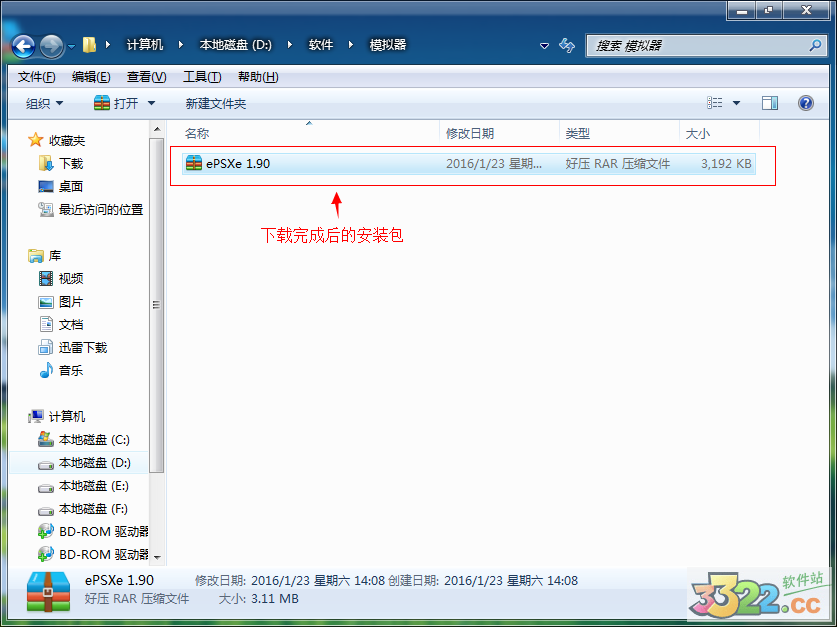Open the 组织 dropdown in the toolbar
837x627 pixels.
click(x=44, y=104)
